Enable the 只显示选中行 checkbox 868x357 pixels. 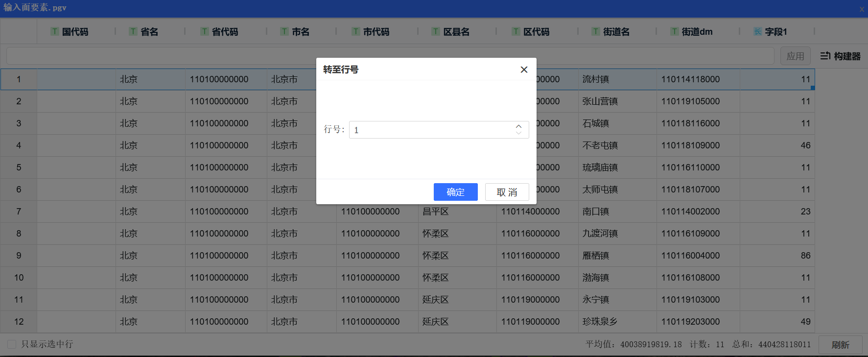pos(12,344)
